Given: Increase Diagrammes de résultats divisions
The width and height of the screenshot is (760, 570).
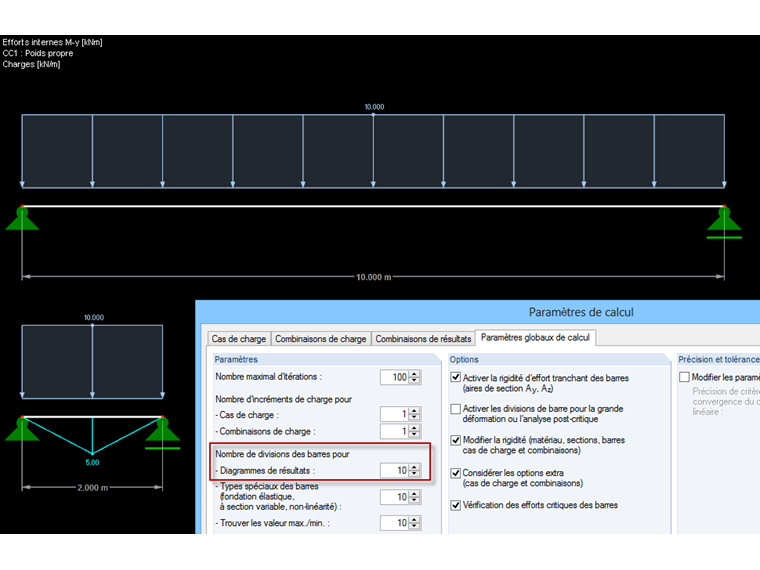Looking at the screenshot, I should (x=414, y=467).
